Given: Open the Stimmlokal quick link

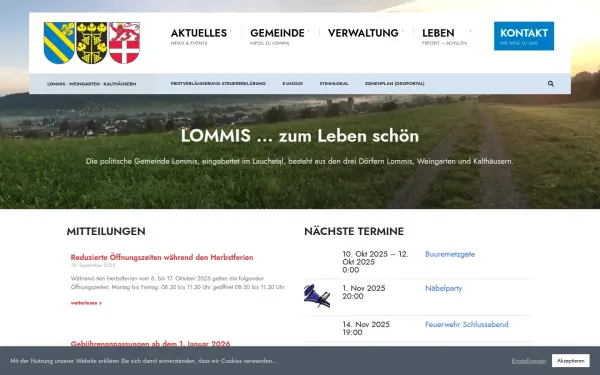Looking at the screenshot, I should click(334, 83).
